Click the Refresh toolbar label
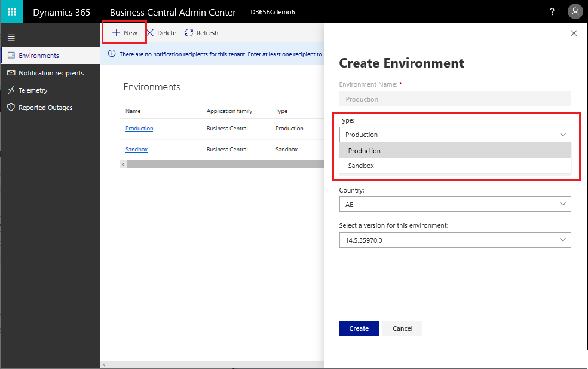The image size is (588, 369). (x=207, y=33)
